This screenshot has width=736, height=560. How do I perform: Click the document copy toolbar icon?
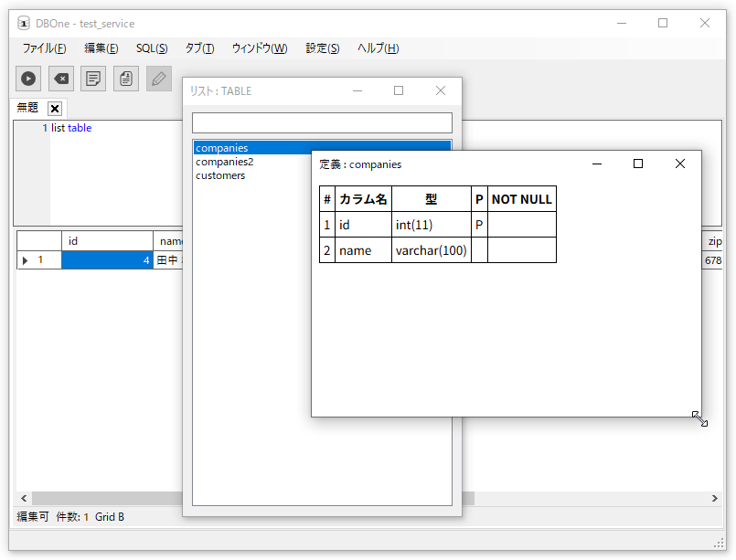click(126, 79)
